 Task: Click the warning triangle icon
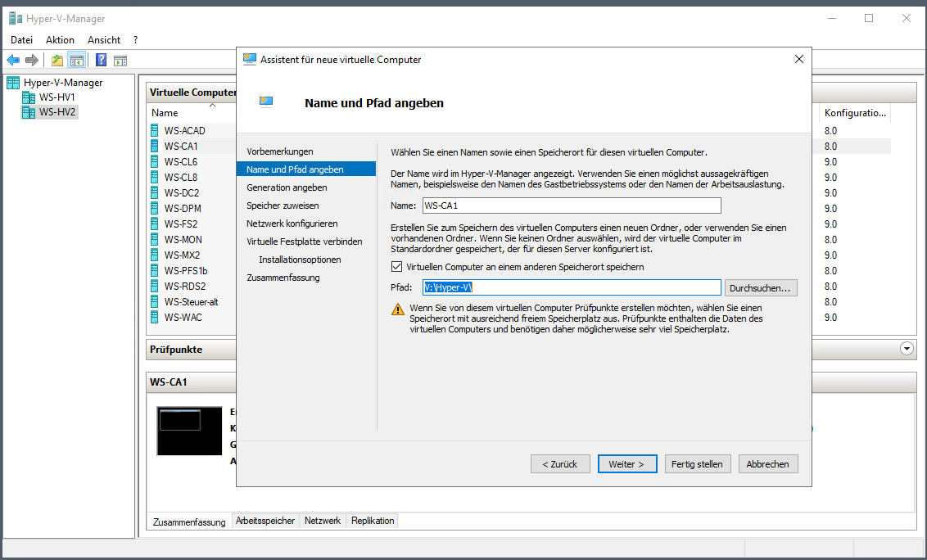(398, 309)
